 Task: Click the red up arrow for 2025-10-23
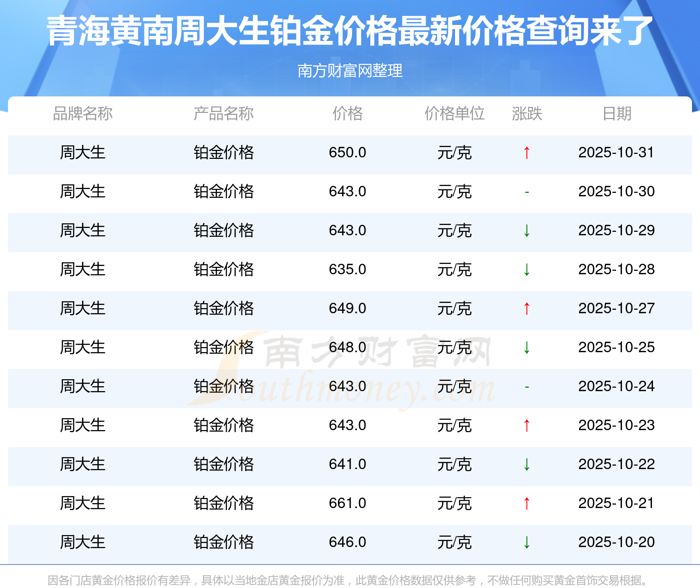[526, 425]
